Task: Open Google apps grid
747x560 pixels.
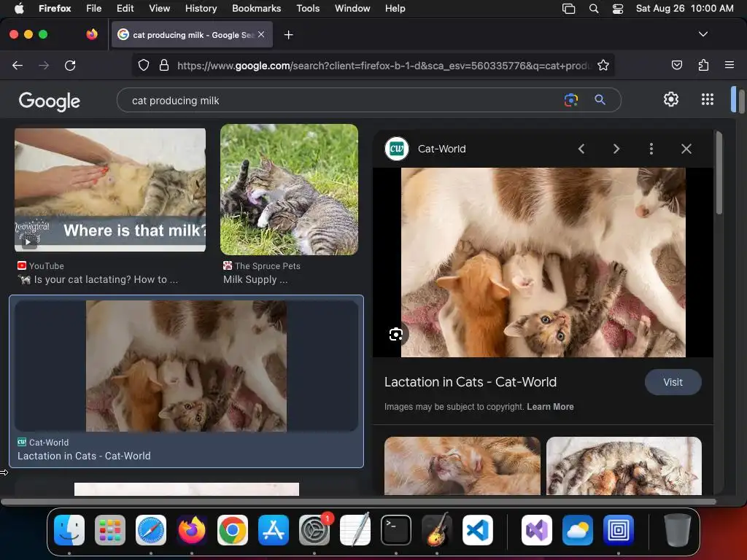Action: (708, 99)
